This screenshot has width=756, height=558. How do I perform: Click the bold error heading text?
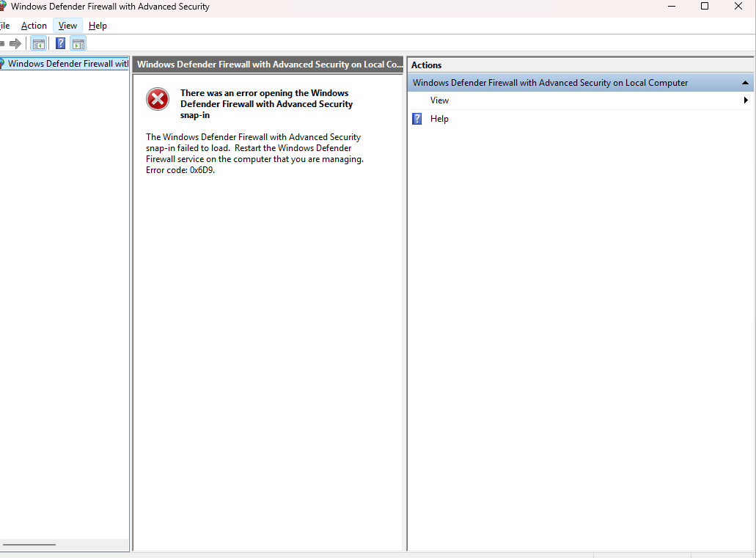(267, 104)
